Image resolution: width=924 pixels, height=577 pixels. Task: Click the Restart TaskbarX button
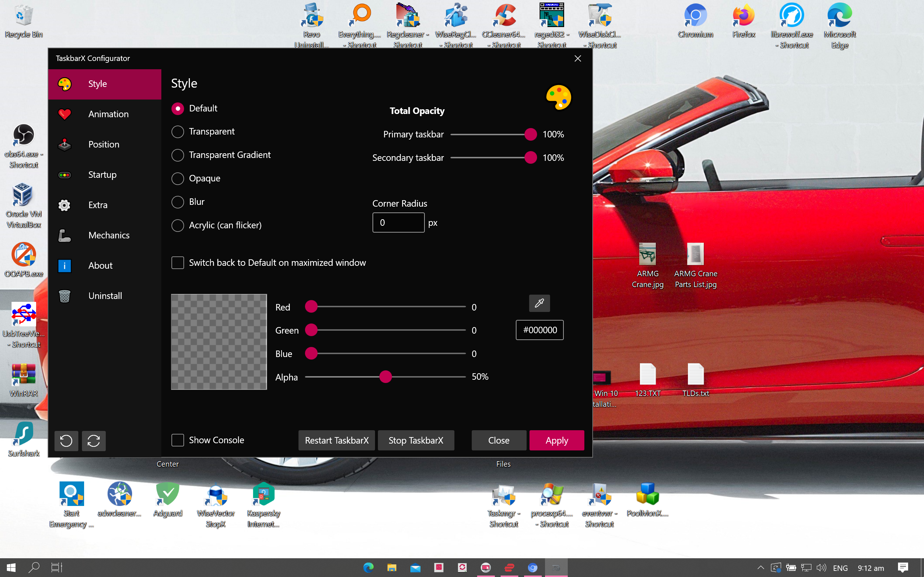point(336,440)
